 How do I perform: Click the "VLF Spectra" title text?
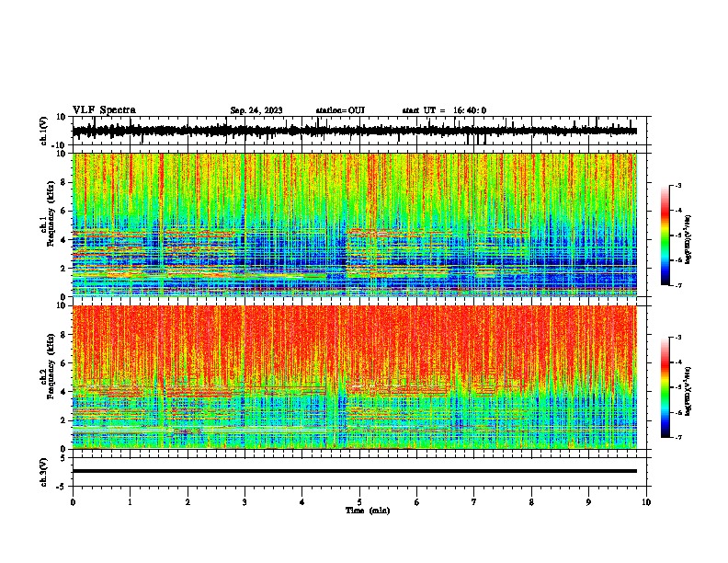104,109
